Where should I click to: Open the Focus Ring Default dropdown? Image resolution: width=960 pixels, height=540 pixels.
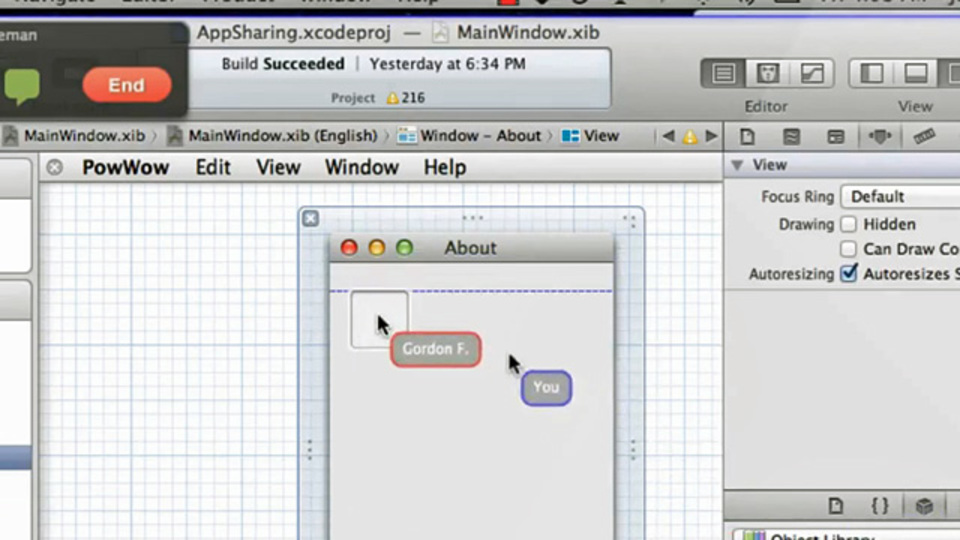tap(901, 197)
